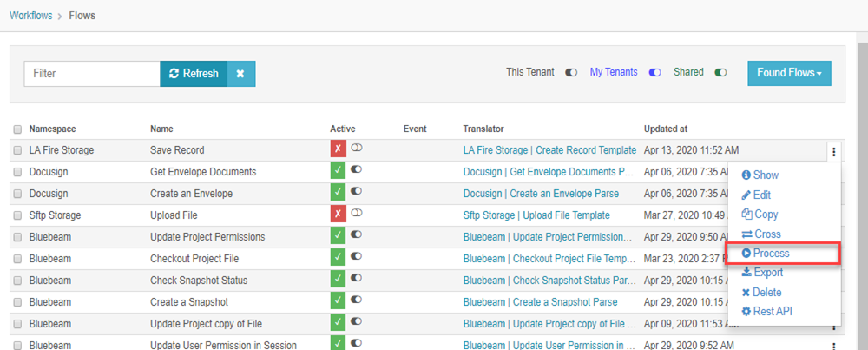Open Docusign Get Envelope Documents translator link
Image resolution: width=868 pixels, height=350 pixels.
[x=548, y=172]
